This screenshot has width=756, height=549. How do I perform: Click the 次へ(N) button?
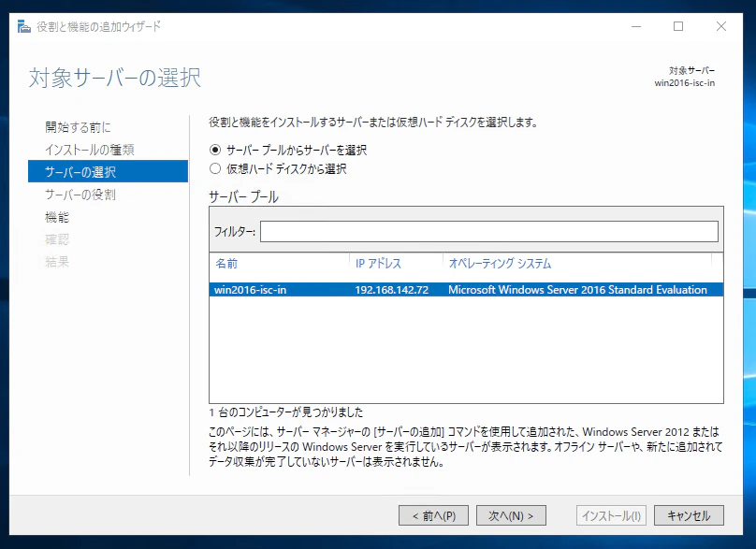click(x=511, y=515)
